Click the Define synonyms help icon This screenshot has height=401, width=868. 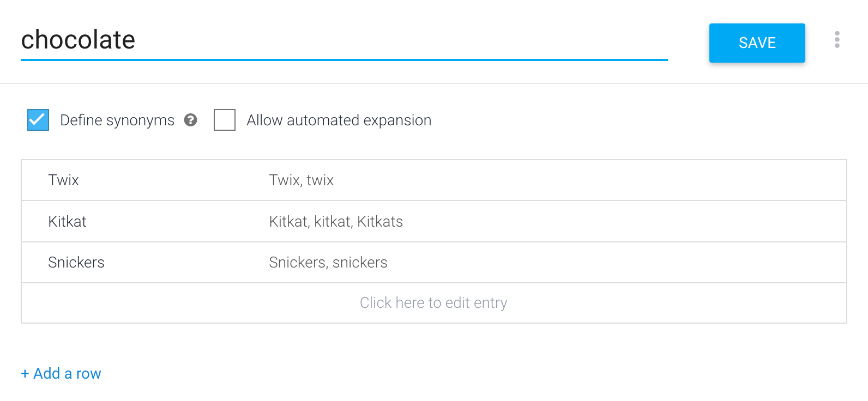190,120
